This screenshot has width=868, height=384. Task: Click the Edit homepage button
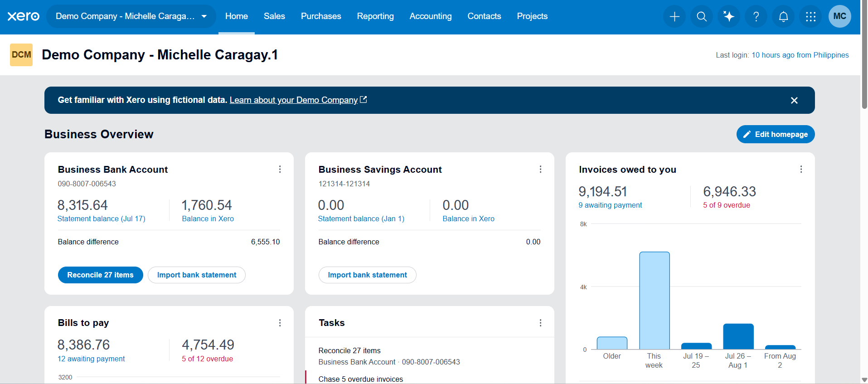pyautogui.click(x=776, y=134)
